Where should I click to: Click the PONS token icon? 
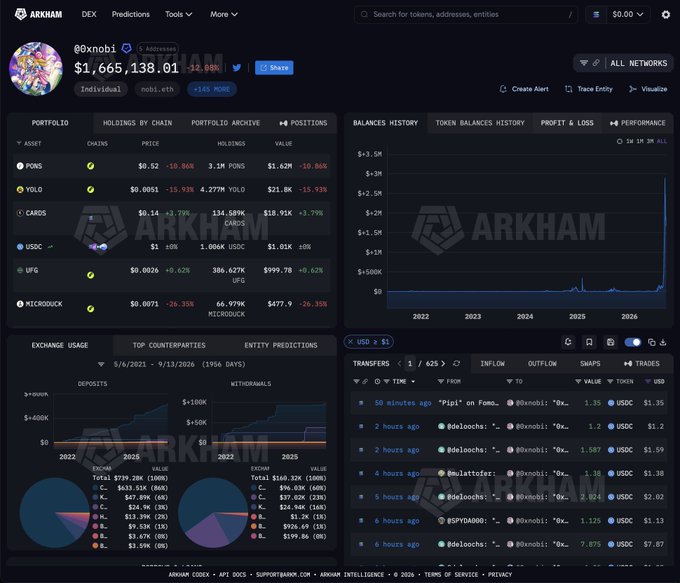tap(20, 166)
